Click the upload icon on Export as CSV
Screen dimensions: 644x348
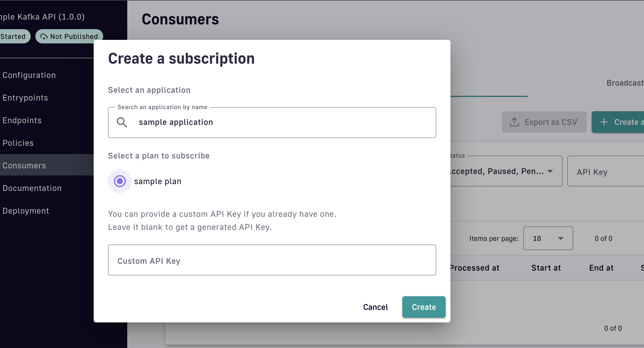click(514, 122)
